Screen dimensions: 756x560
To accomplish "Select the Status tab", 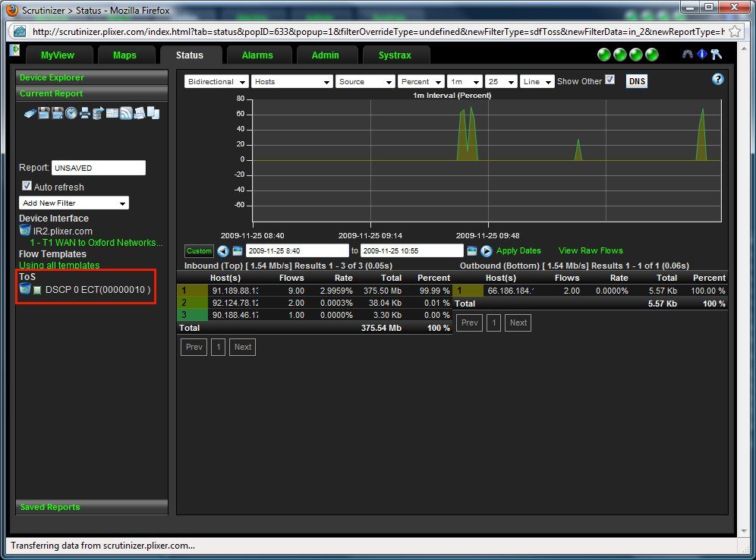I will pos(190,55).
